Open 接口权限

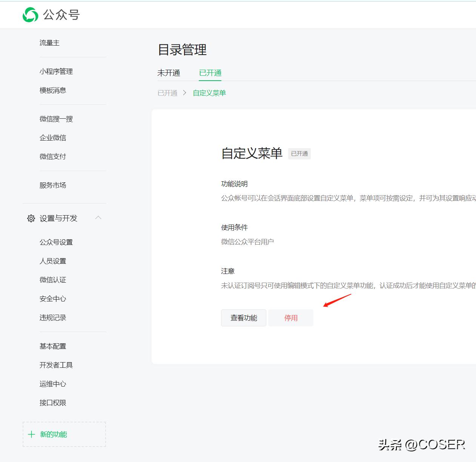coord(53,402)
